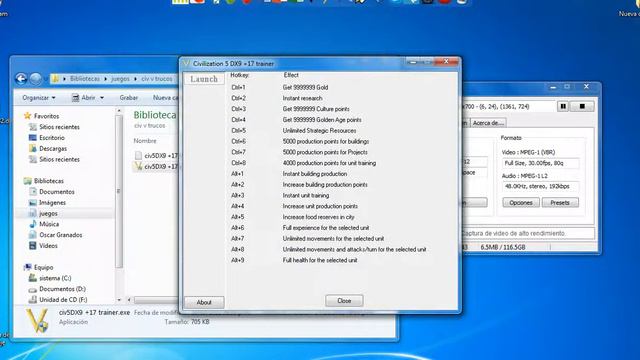Image resolution: width=640 pixels, height=360 pixels.
Task: Click Full health for the selected unit
Action: [320, 260]
